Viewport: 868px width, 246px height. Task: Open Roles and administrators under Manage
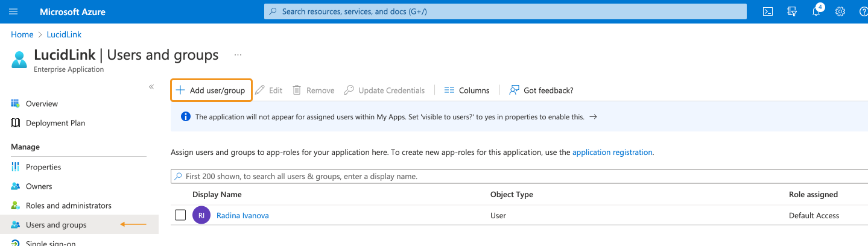69,206
